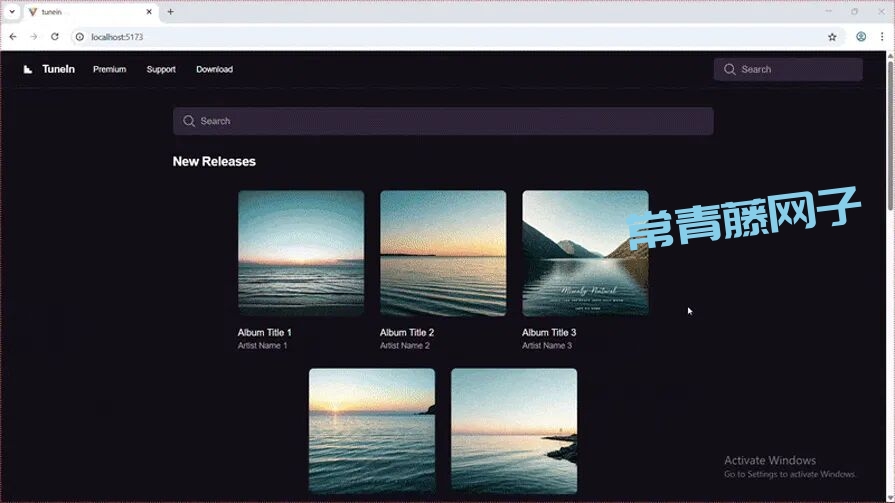Screen dimensions: 895x503
Task: Click the browser back arrow
Action: [13, 37]
